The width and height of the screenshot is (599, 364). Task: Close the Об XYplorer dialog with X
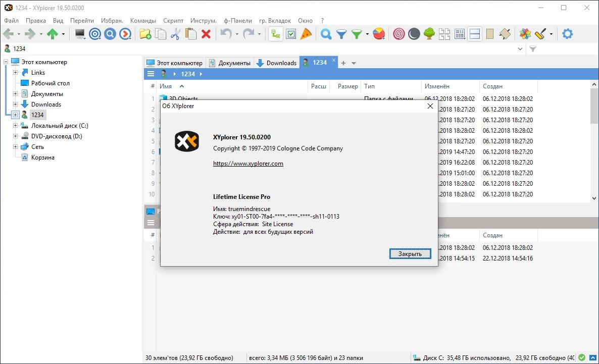tap(430, 106)
